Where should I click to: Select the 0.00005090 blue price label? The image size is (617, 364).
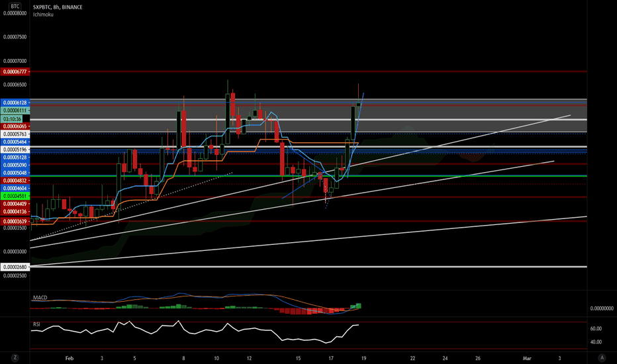[15, 165]
